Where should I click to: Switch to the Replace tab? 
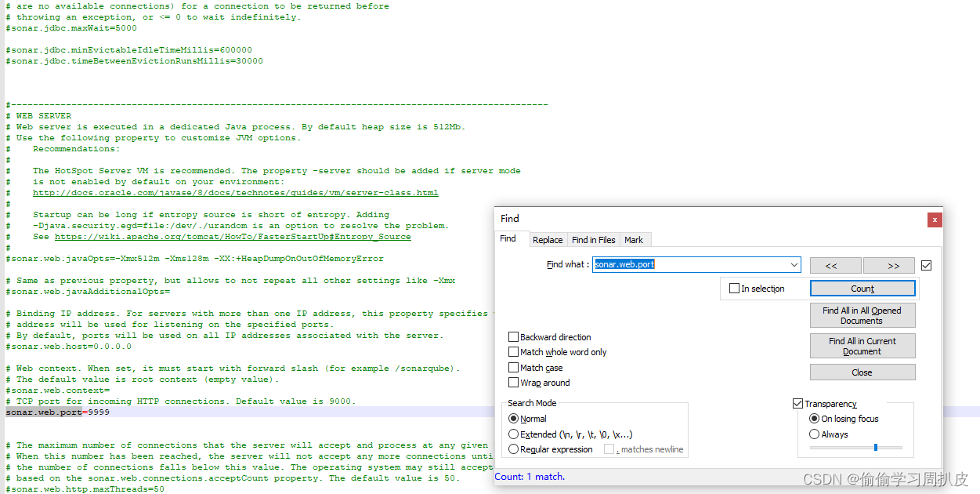(x=548, y=239)
